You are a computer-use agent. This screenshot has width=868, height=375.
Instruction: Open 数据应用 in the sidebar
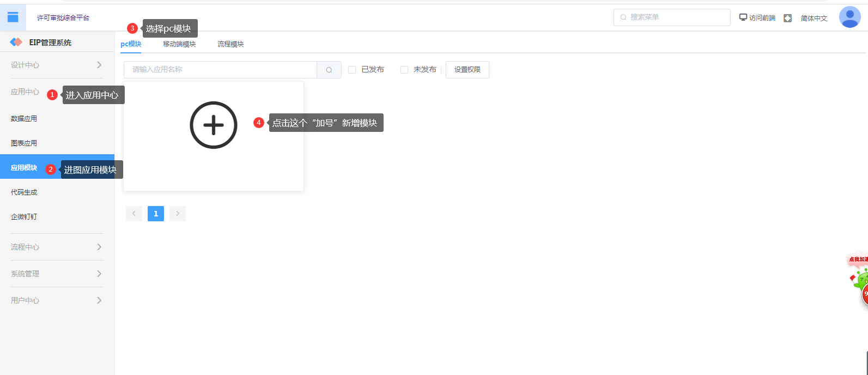(57, 118)
